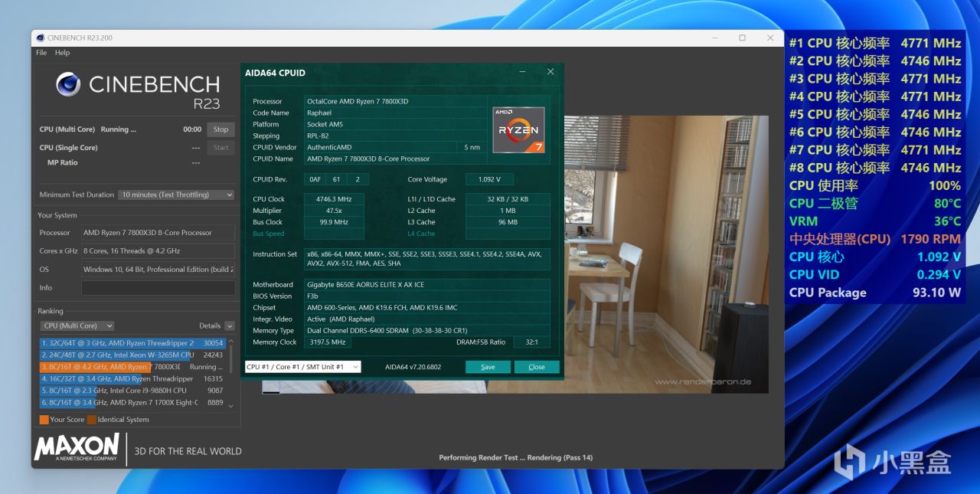Expand the Details arrow in Ranking
Viewport: 980px width, 494px height.
click(x=229, y=326)
